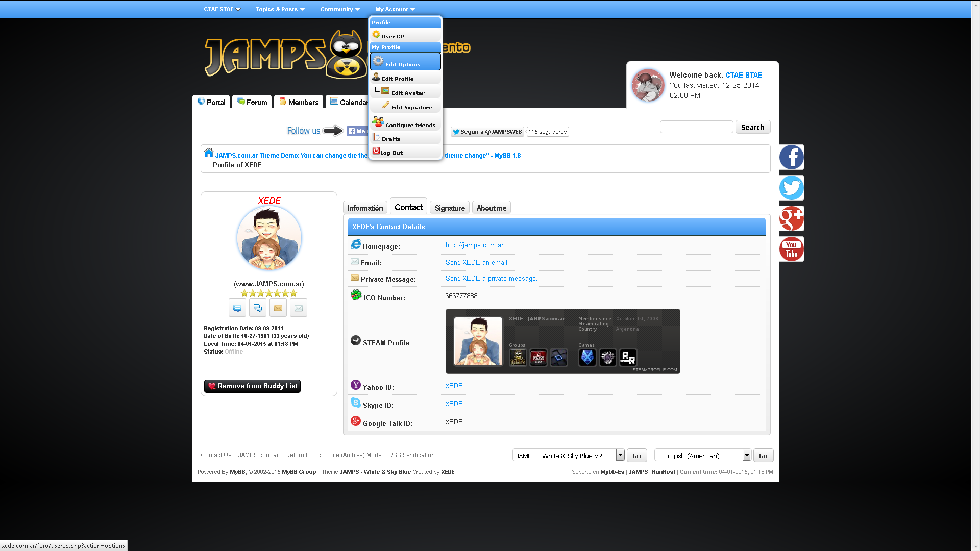Open the Facebook sidebar icon

point(791,157)
